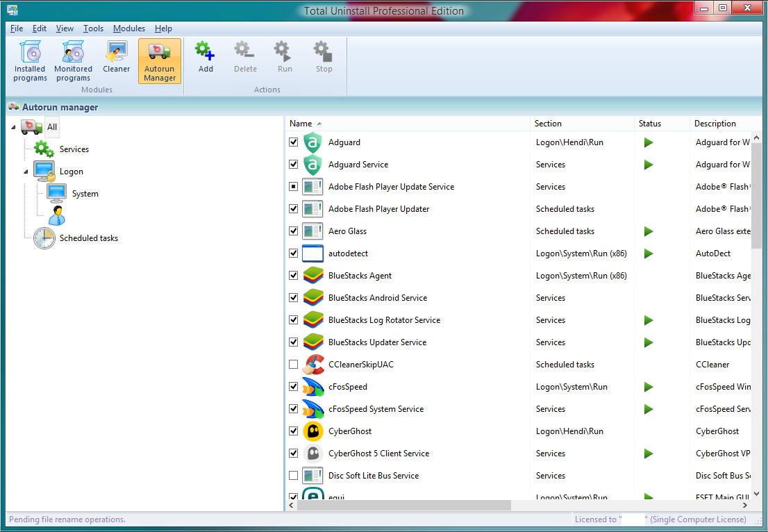The height and width of the screenshot is (532, 768).
Task: Click the Pending file rename operations status
Action: [67, 519]
